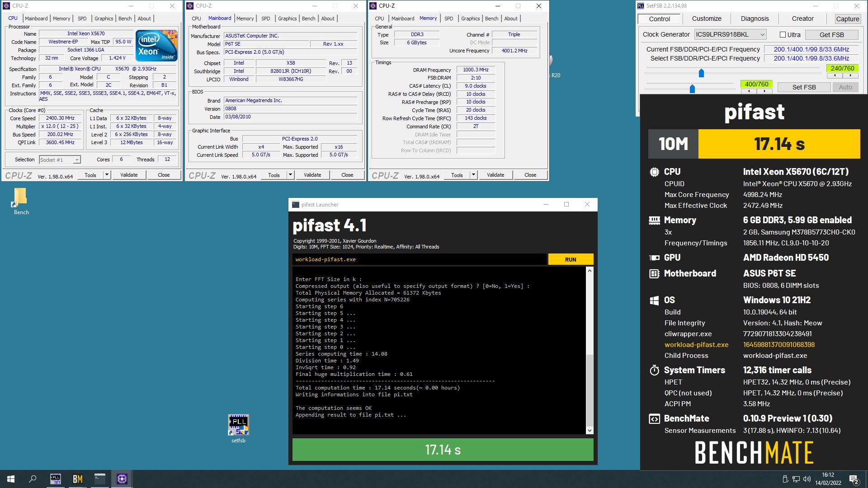Open the Bench folder on desktop
Image resolution: width=868 pixels, height=488 pixels.
coord(21,201)
